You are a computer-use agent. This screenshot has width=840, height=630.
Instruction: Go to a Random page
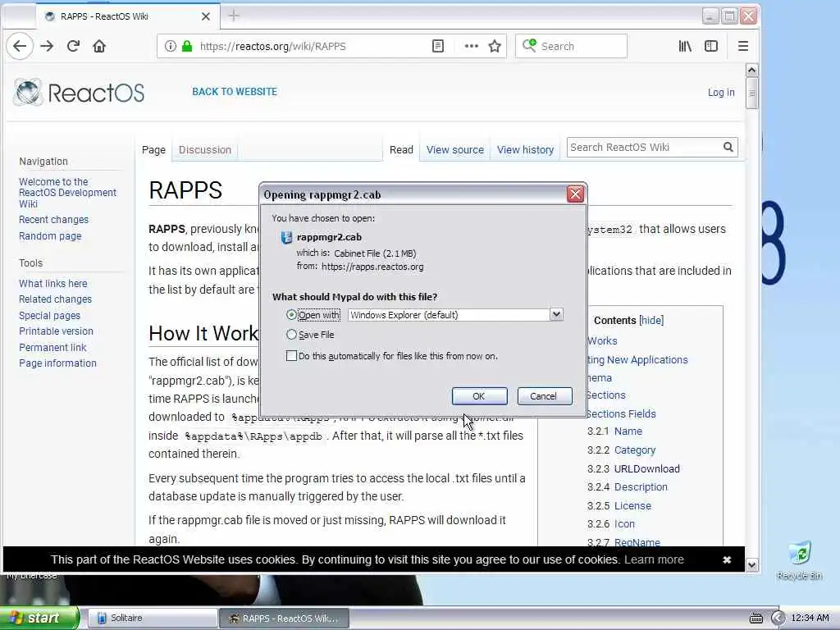click(x=50, y=236)
